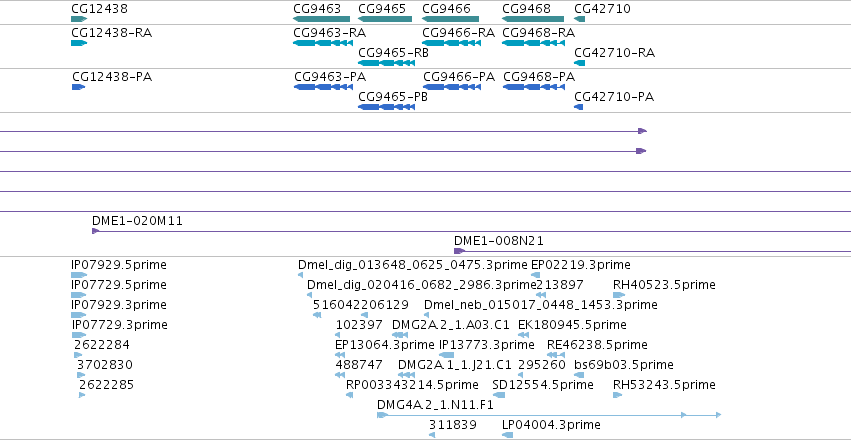851x440 pixels.
Task: Select the IP13773.3prime EST glyph
Action: click(446, 355)
